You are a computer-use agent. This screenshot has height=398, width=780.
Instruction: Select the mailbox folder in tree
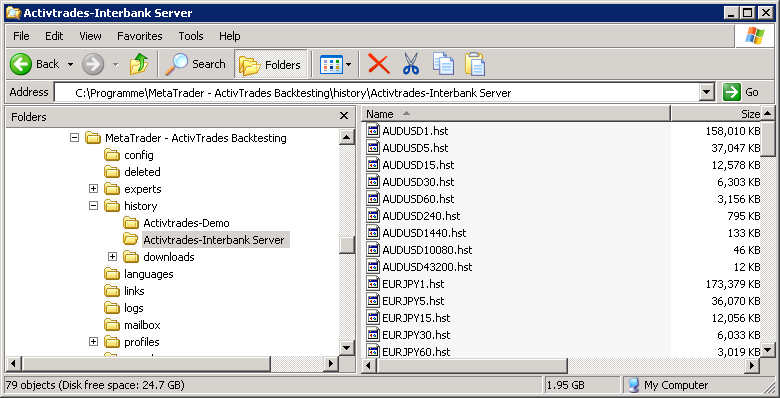[x=132, y=325]
